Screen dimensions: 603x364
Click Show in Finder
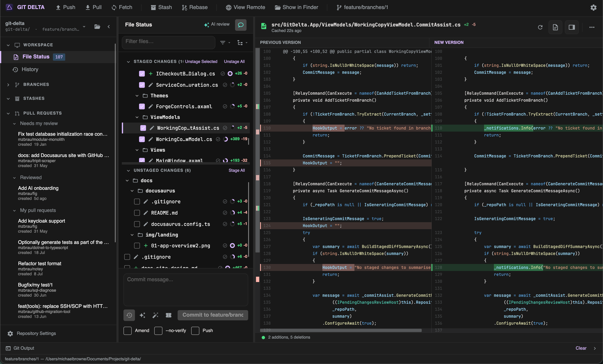coord(297,7)
